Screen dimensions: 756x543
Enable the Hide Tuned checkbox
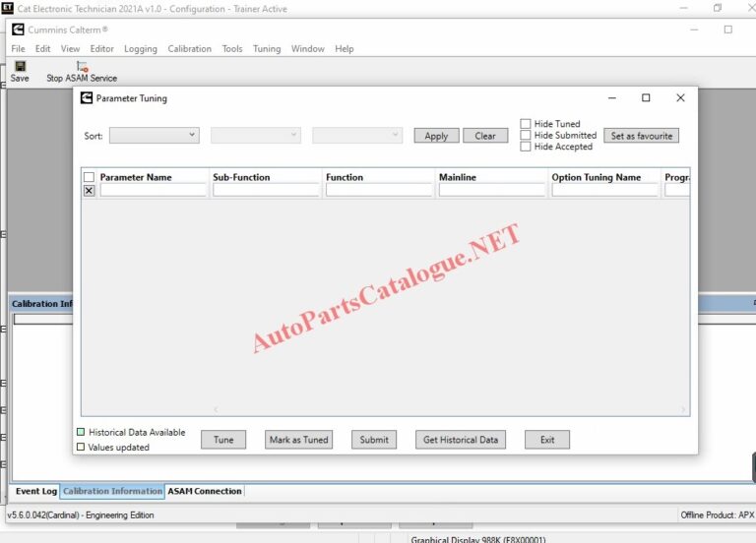(526, 124)
